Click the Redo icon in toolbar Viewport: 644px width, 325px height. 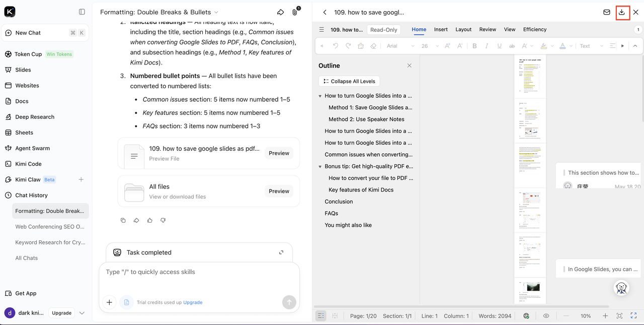pyautogui.click(x=348, y=46)
